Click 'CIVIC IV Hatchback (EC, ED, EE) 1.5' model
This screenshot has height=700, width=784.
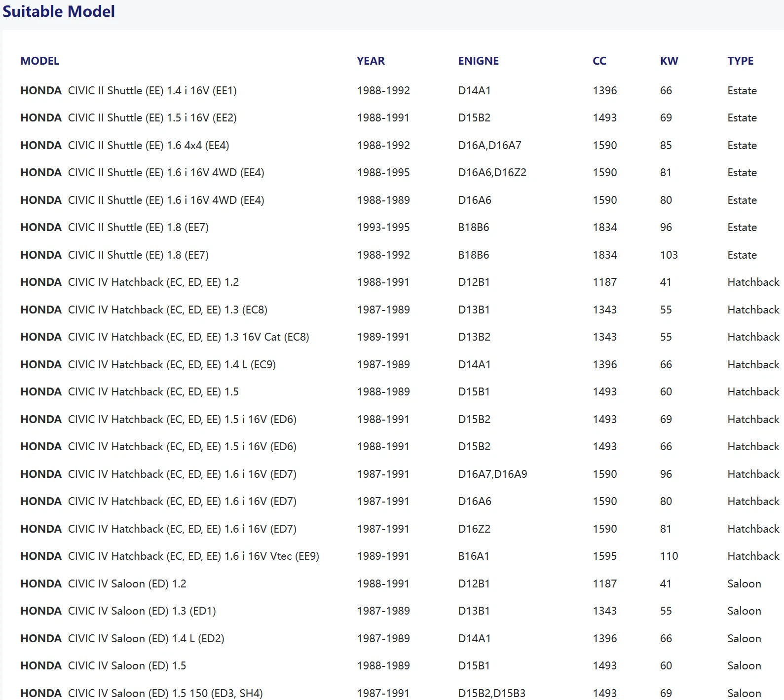pos(153,392)
